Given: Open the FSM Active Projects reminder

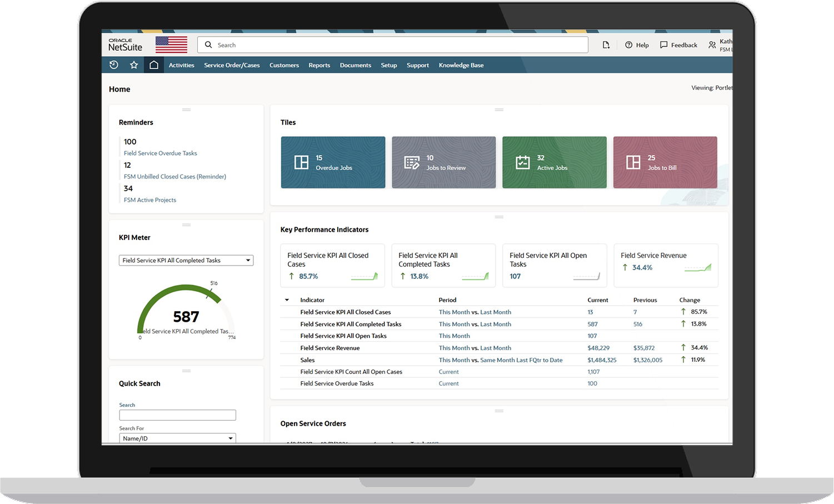Looking at the screenshot, I should (x=149, y=199).
